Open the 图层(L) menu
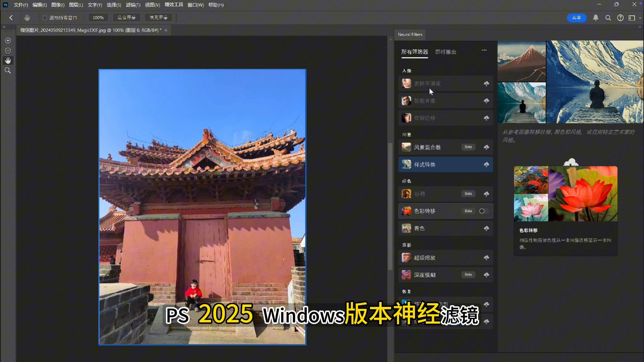 click(x=76, y=5)
